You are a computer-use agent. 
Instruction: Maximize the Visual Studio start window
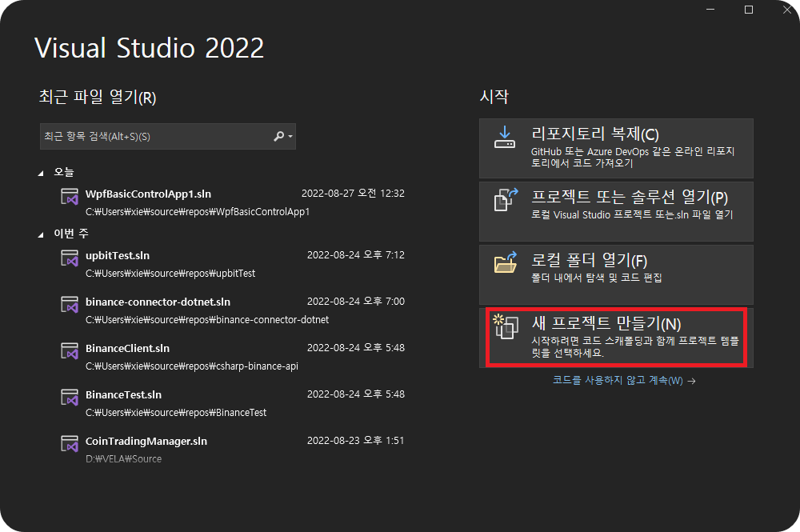(x=749, y=10)
